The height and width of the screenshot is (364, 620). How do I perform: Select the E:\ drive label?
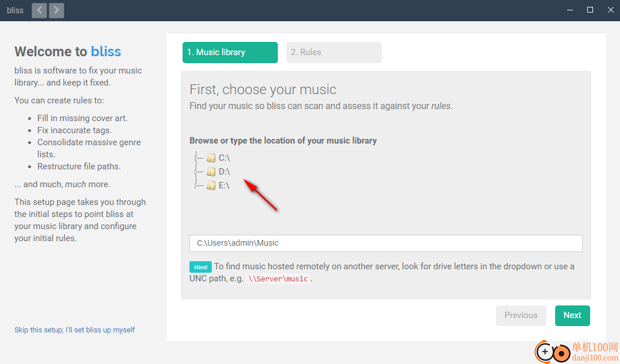coord(224,185)
